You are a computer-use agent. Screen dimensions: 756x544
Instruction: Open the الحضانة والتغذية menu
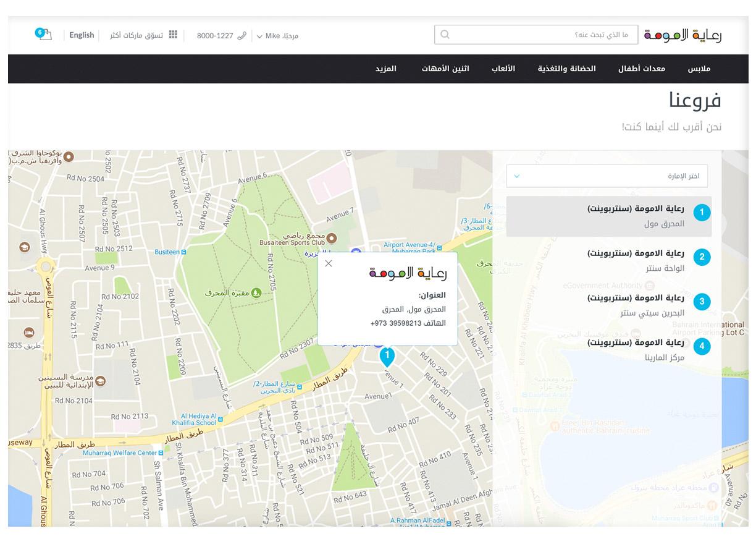tap(566, 69)
